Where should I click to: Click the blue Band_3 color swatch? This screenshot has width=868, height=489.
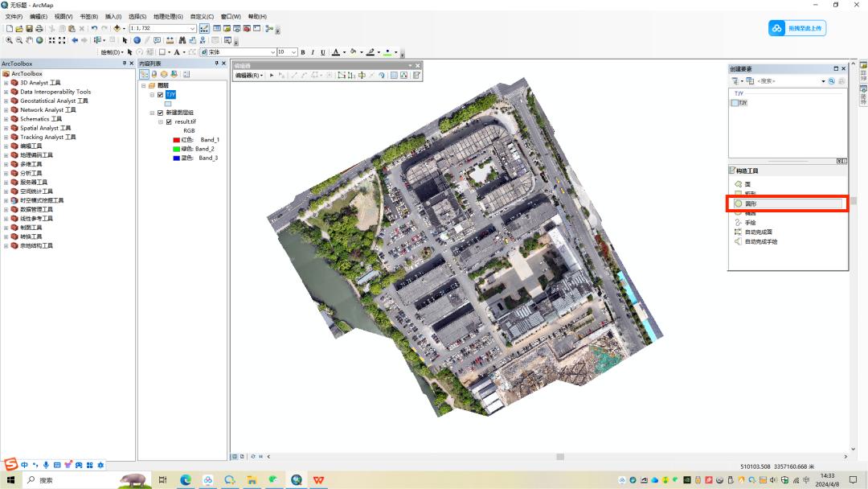[x=177, y=158]
